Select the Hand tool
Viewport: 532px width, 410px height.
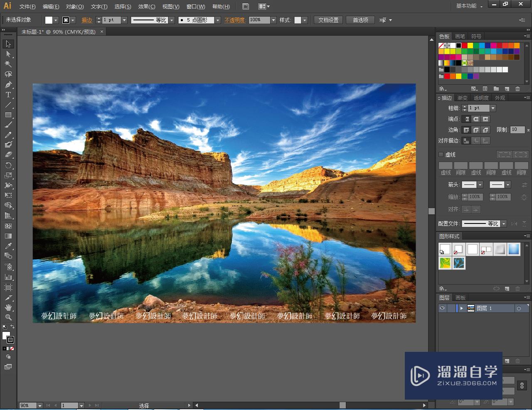[8, 307]
